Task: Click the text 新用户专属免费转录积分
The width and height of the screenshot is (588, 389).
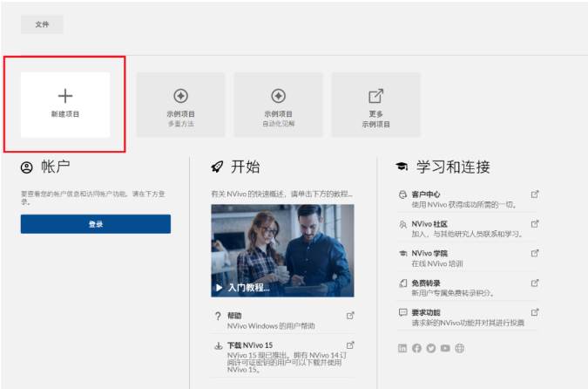Action: (451, 293)
